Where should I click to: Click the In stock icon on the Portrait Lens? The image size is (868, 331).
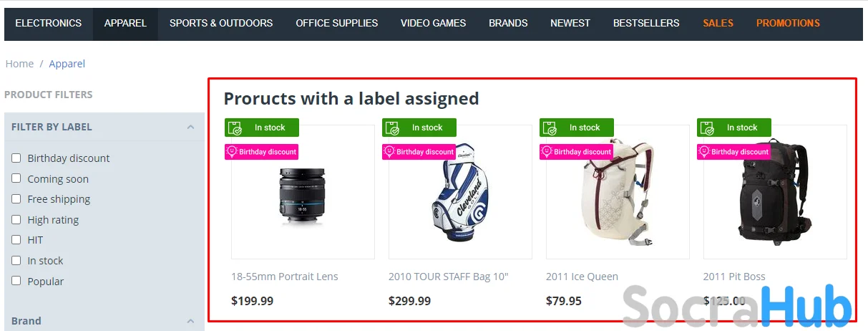point(235,128)
